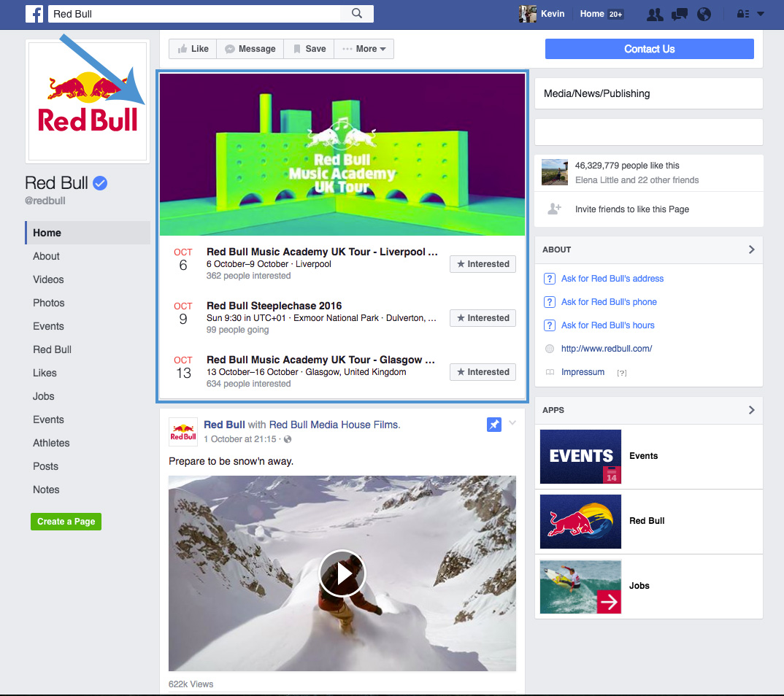
Task: Open Red Bull Music Academy Liverpool event title
Action: pyautogui.click(x=321, y=252)
